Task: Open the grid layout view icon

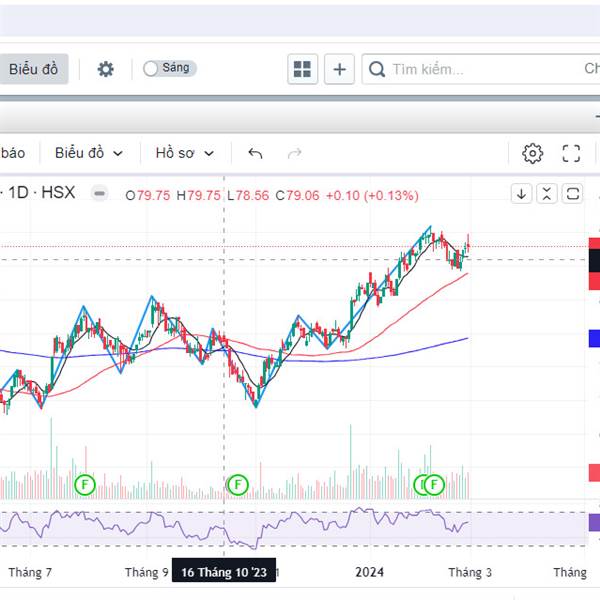Action: (301, 69)
